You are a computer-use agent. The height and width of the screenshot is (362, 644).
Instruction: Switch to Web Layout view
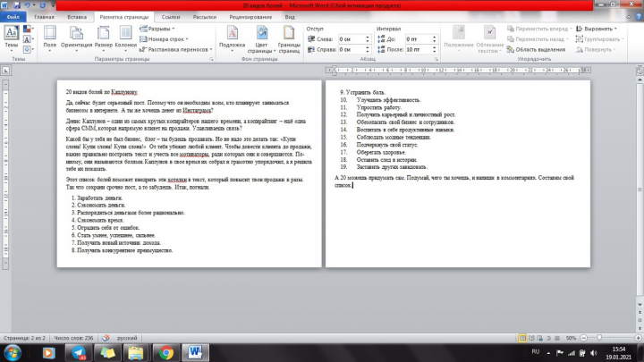[539, 338]
